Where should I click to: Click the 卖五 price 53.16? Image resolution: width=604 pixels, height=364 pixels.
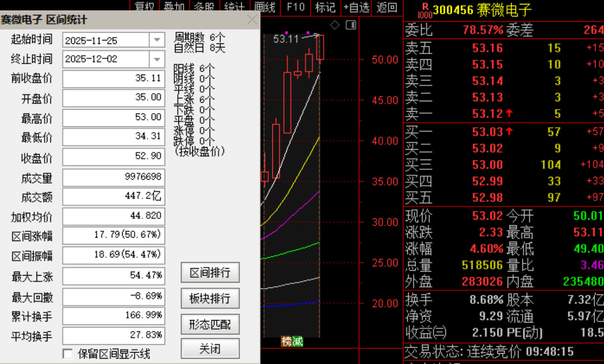487,48
